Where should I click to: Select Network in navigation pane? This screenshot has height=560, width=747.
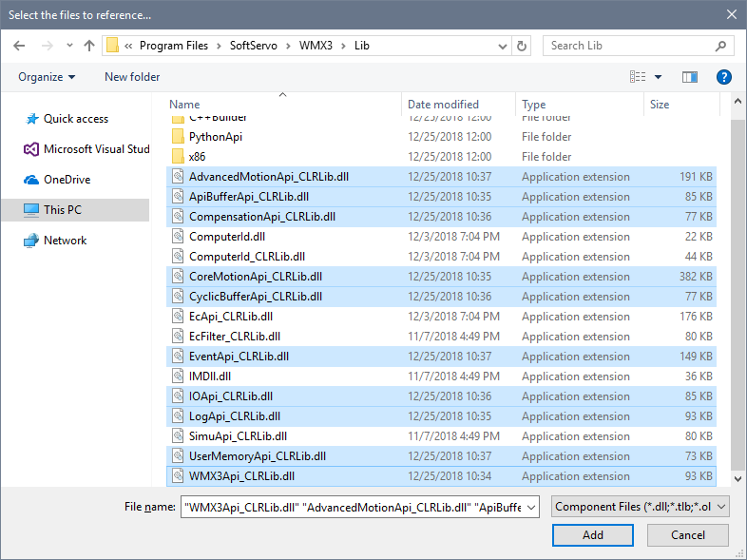click(75, 241)
